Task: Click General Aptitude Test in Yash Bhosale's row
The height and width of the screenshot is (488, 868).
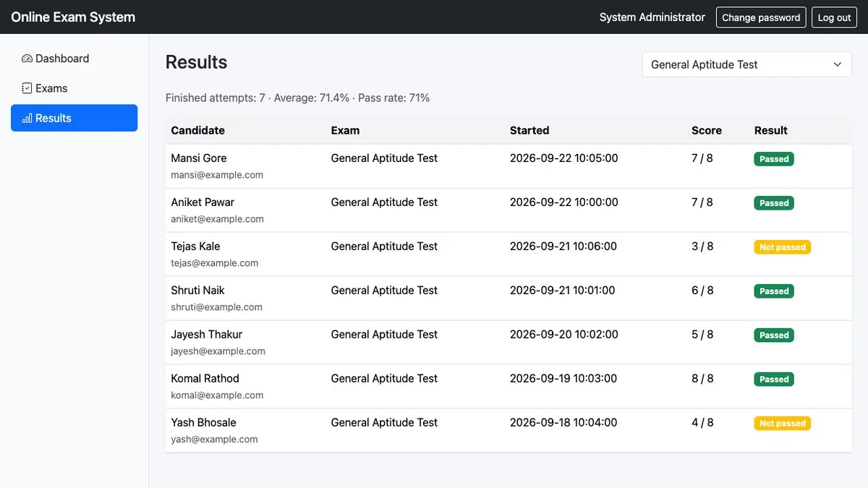Action: [384, 423]
